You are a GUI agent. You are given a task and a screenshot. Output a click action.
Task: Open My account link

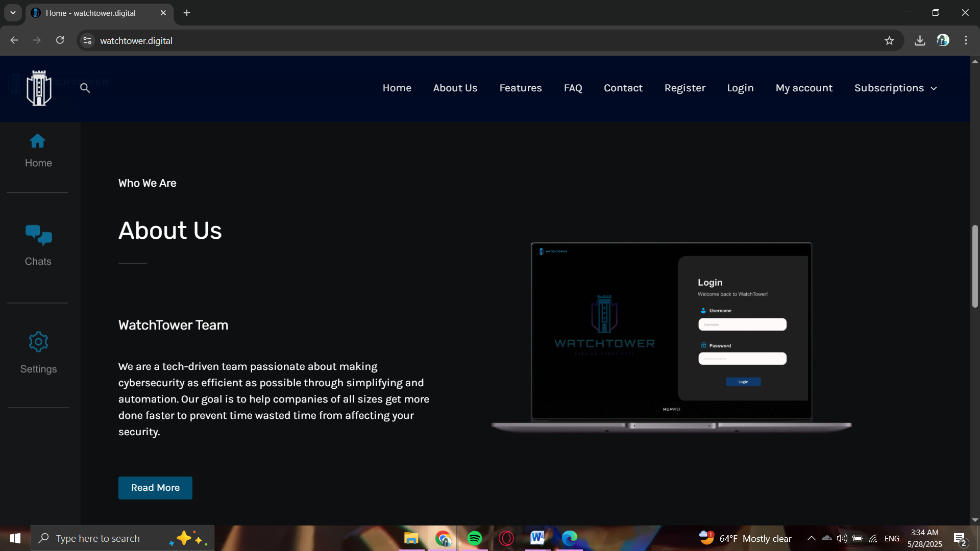804,88
